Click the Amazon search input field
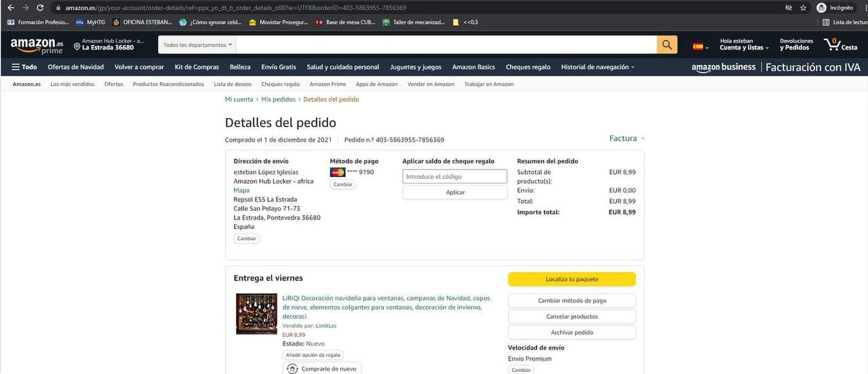The height and width of the screenshot is (374, 868). pyautogui.click(x=446, y=45)
